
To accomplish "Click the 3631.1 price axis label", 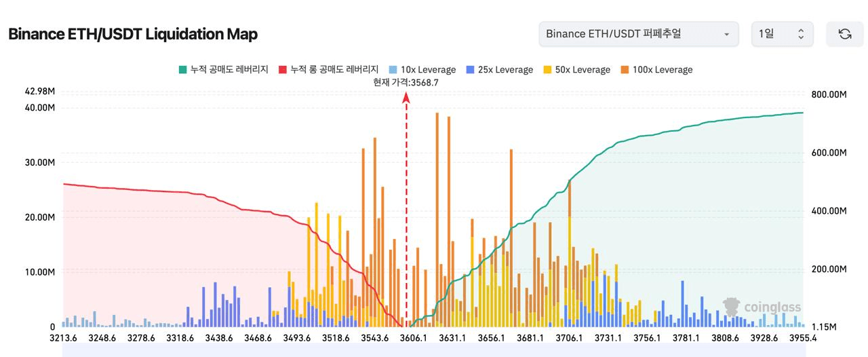I will coord(452,337).
